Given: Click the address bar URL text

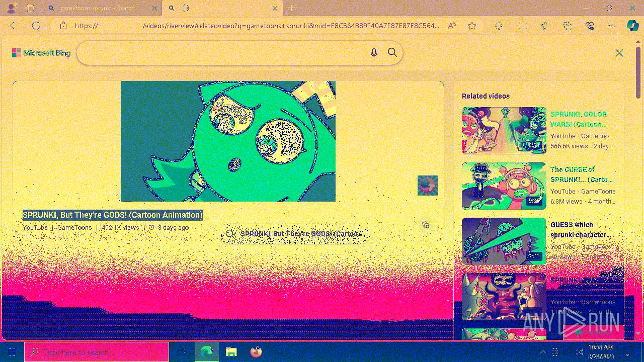Looking at the screenshot, I should pos(257,26).
